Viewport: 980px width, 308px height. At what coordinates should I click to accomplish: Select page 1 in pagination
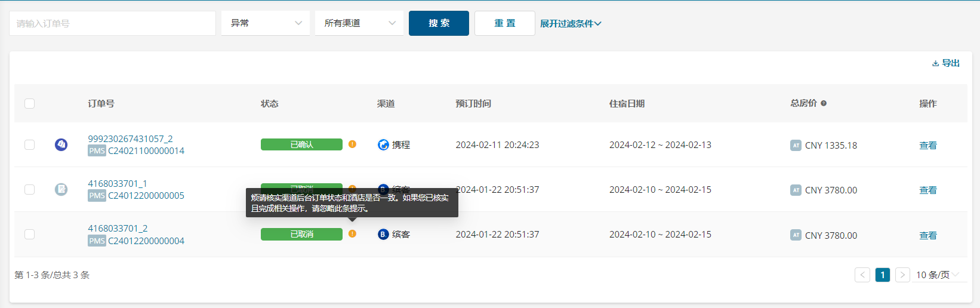(x=883, y=275)
